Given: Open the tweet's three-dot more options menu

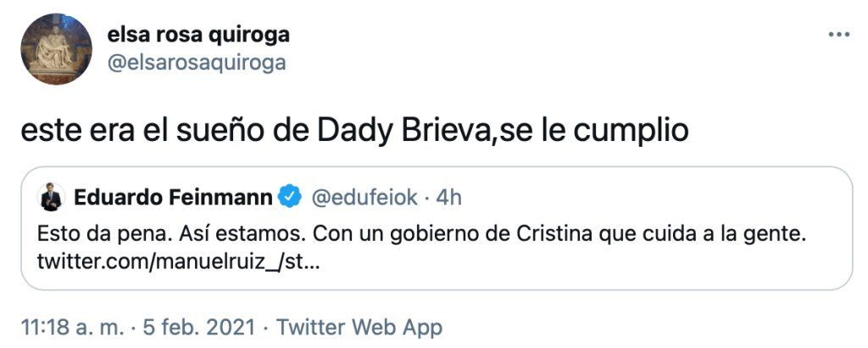Looking at the screenshot, I should [838, 35].
